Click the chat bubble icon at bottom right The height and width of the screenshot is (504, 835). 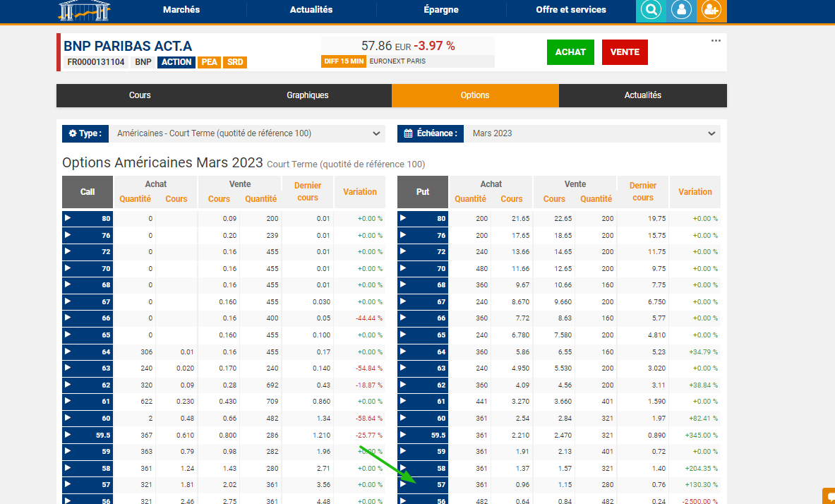[829, 496]
